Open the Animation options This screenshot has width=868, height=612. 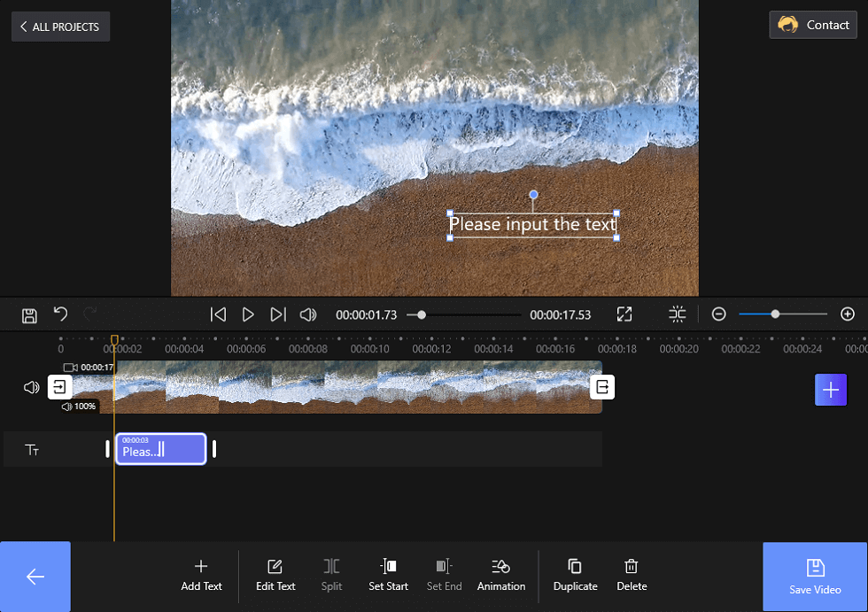coord(500,575)
